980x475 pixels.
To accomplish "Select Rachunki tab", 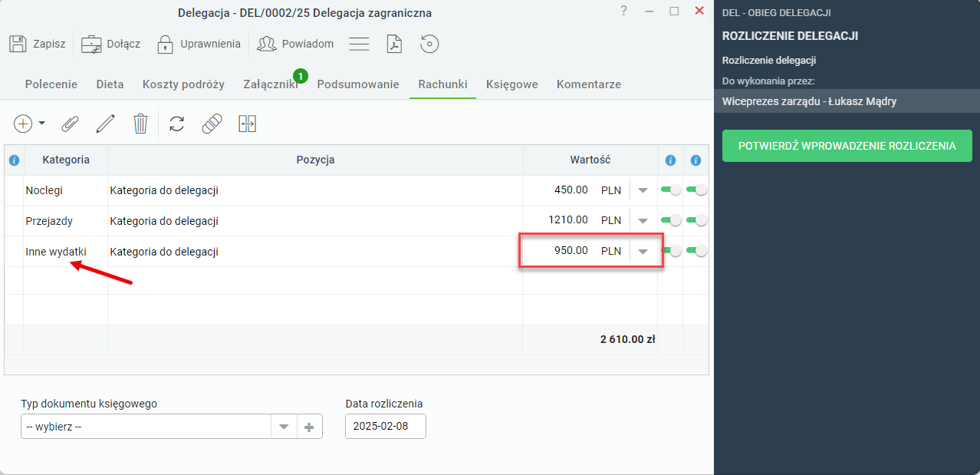I will coord(442,84).
